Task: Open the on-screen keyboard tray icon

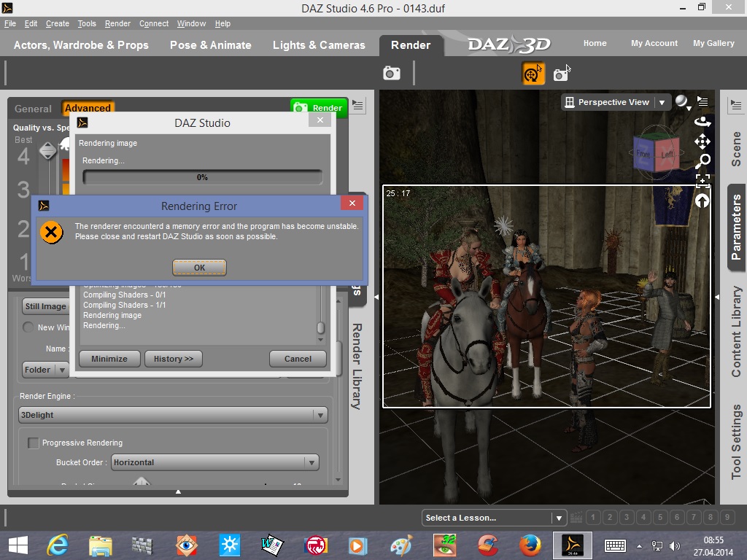Action: [614, 545]
